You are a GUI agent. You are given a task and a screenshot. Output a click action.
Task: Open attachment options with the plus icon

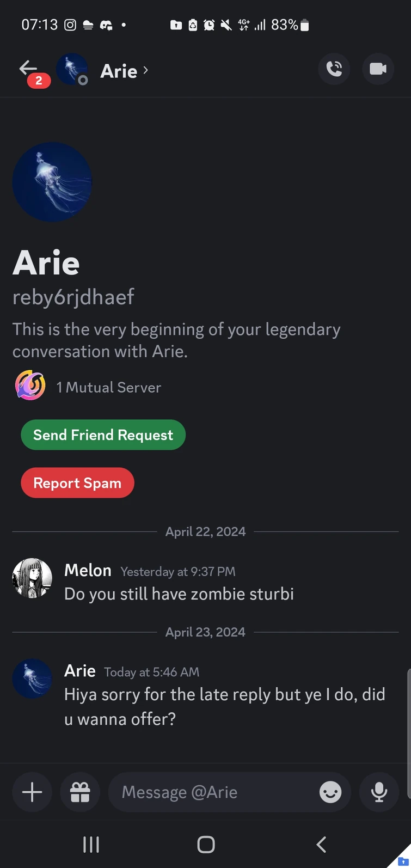(x=32, y=792)
